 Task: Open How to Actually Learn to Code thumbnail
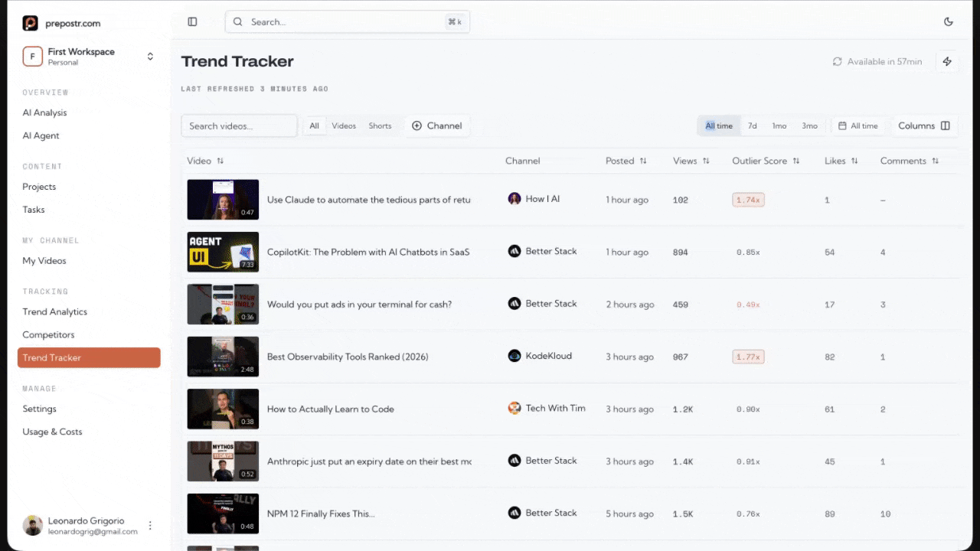point(223,409)
